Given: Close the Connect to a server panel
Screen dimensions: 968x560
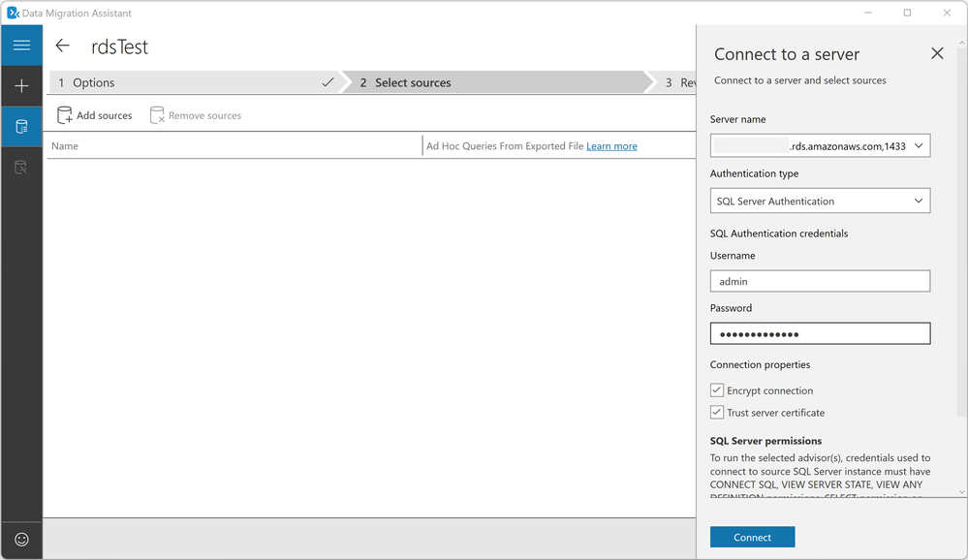Looking at the screenshot, I should pos(937,53).
